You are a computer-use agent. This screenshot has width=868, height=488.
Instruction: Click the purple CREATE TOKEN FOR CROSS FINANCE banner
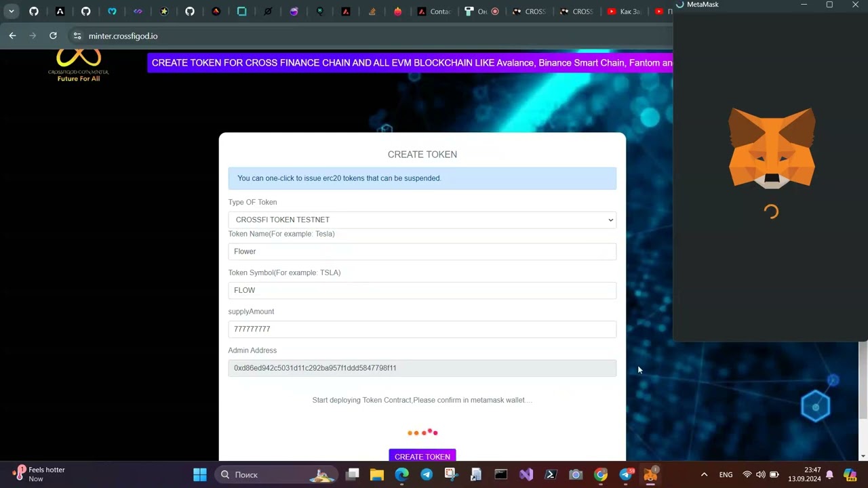pyautogui.click(x=410, y=63)
